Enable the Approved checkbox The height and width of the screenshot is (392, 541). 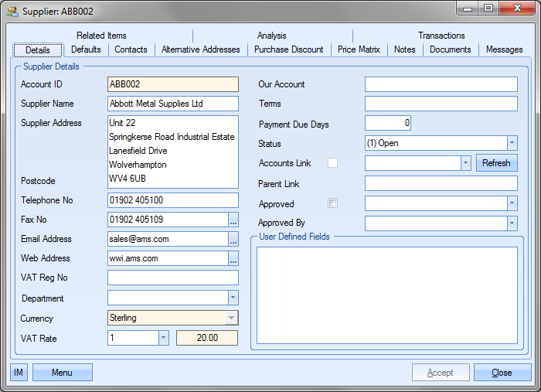coord(332,203)
